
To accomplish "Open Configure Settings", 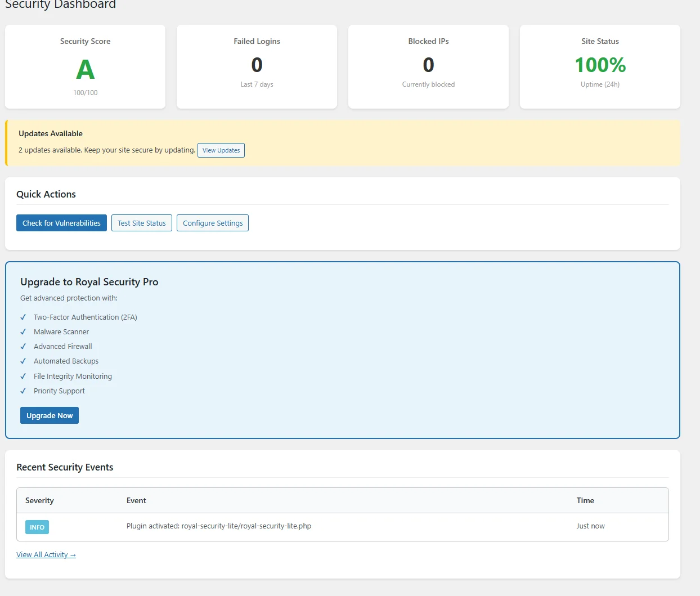I will click(212, 223).
